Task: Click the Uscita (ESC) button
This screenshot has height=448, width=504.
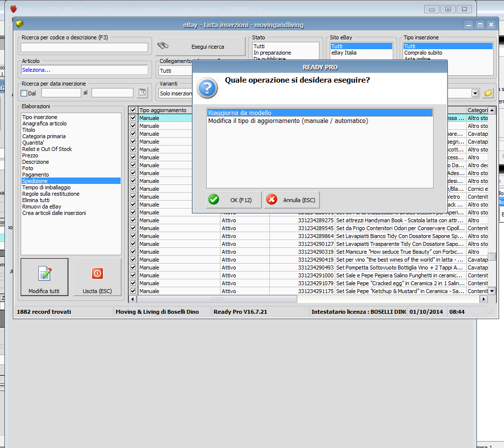Action: tap(97, 277)
